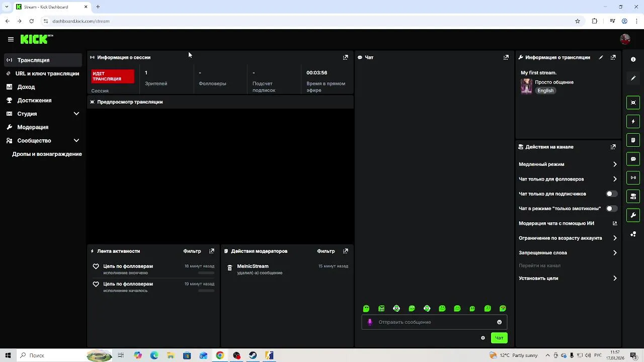644x362 pixels.
Task: Expand Установить цели option
Action: coord(568,278)
